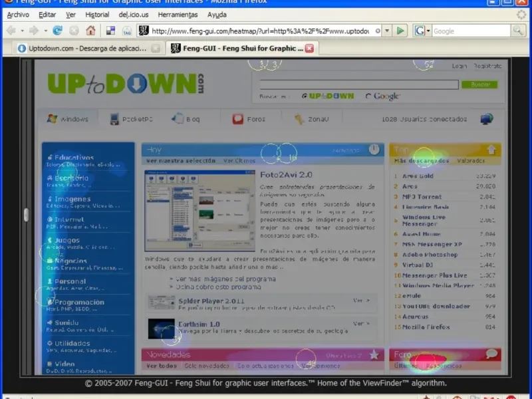
Task: Open the search engine selector dropdown
Action: (x=428, y=31)
